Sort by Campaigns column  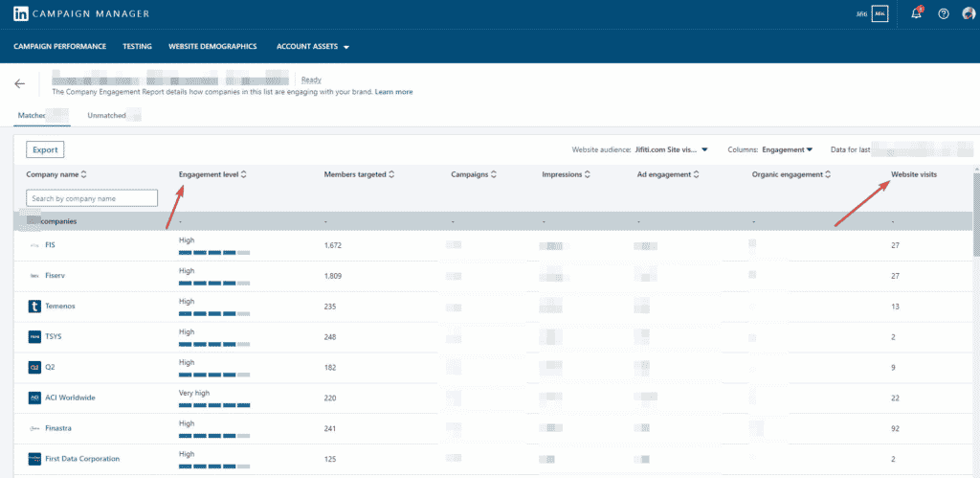493,174
